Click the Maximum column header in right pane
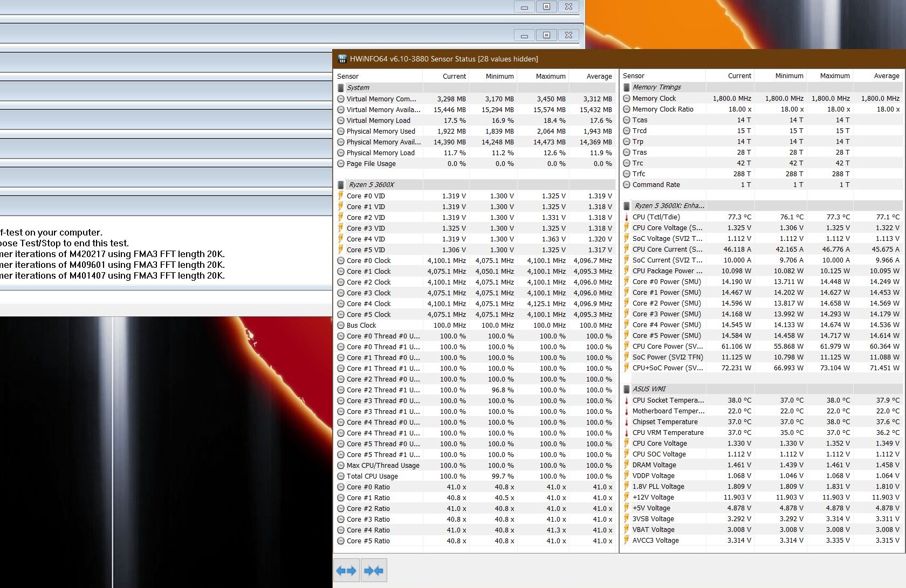Viewport: 906px width, 588px height. click(x=830, y=75)
